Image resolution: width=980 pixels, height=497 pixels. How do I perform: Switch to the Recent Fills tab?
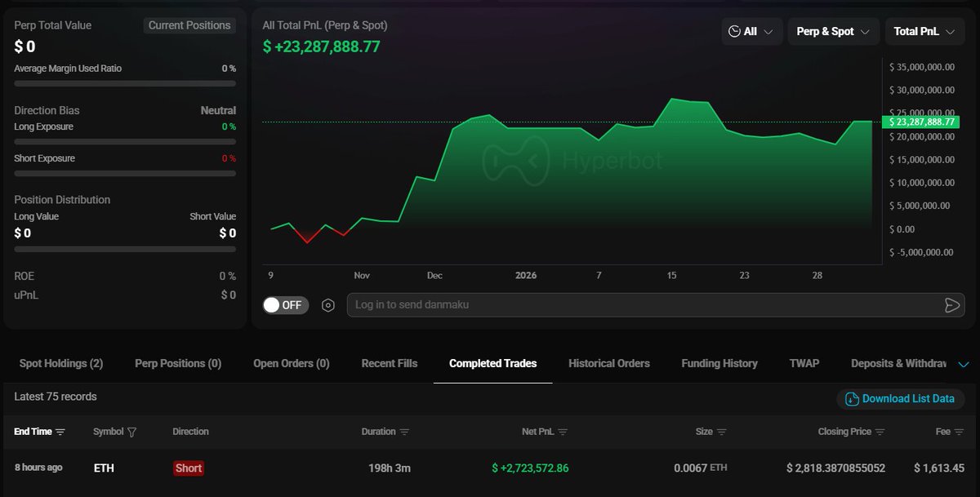point(390,363)
